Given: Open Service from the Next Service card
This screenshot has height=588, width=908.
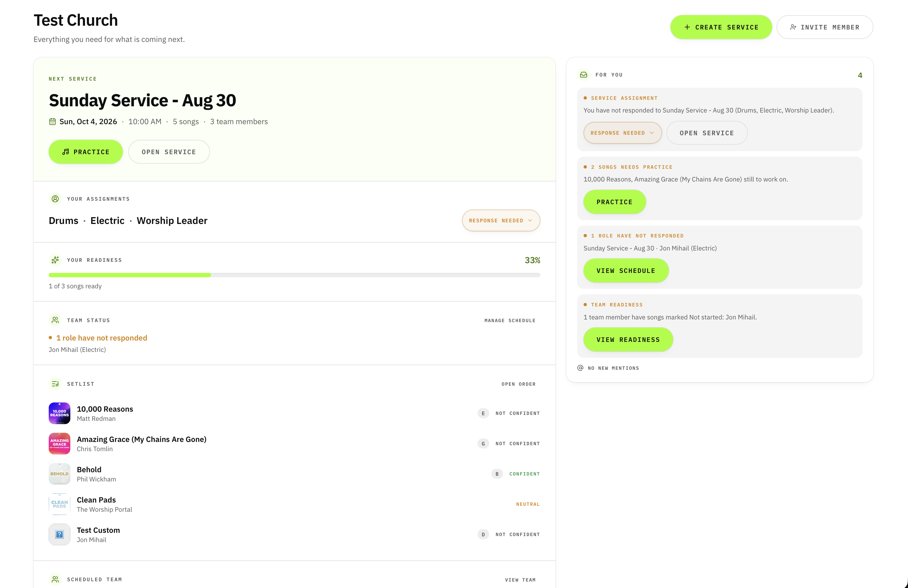Looking at the screenshot, I should coord(169,152).
